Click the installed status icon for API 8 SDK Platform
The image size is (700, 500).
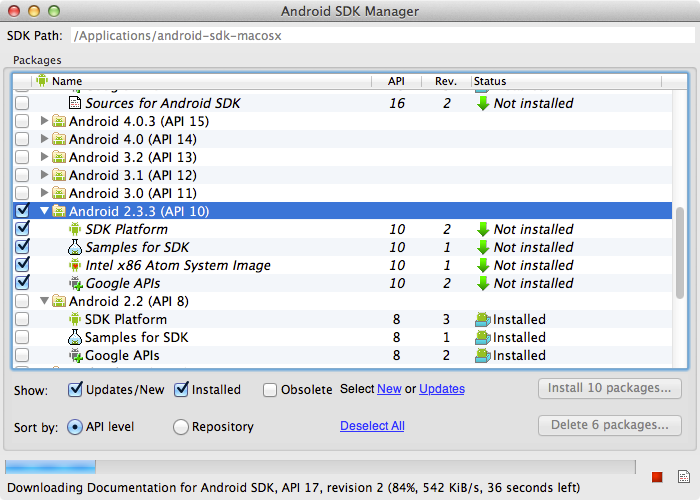tap(483, 319)
